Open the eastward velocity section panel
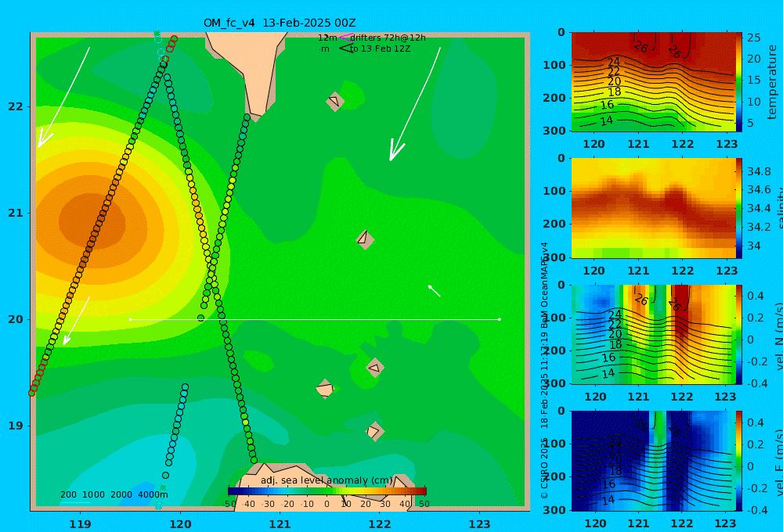This screenshot has height=532, width=783. [x=654, y=461]
